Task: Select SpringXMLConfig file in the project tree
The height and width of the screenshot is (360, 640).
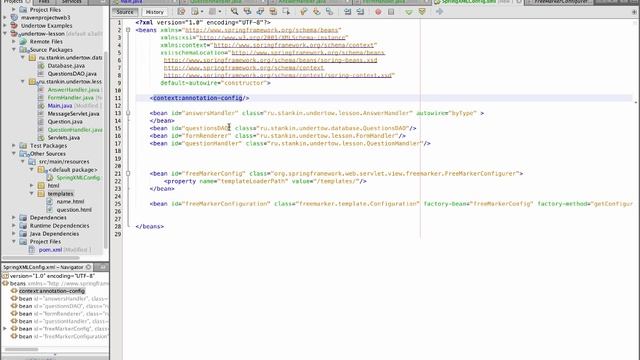Action: [x=78, y=178]
